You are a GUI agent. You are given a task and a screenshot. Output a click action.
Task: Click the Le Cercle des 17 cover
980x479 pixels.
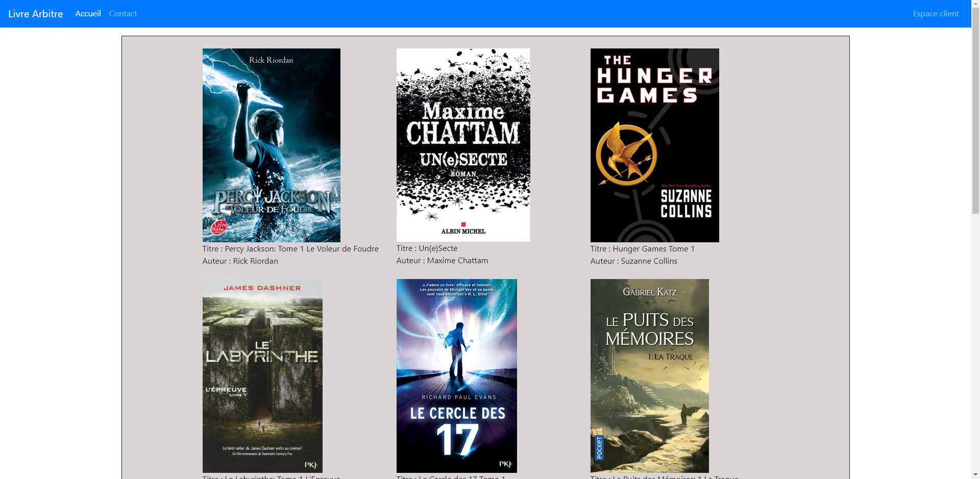coord(456,375)
